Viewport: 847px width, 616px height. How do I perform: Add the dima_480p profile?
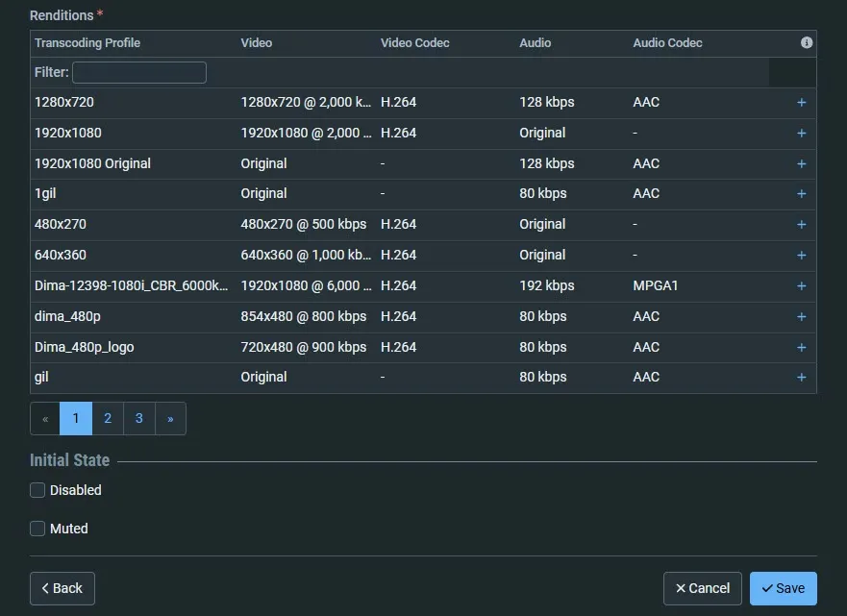pos(801,317)
